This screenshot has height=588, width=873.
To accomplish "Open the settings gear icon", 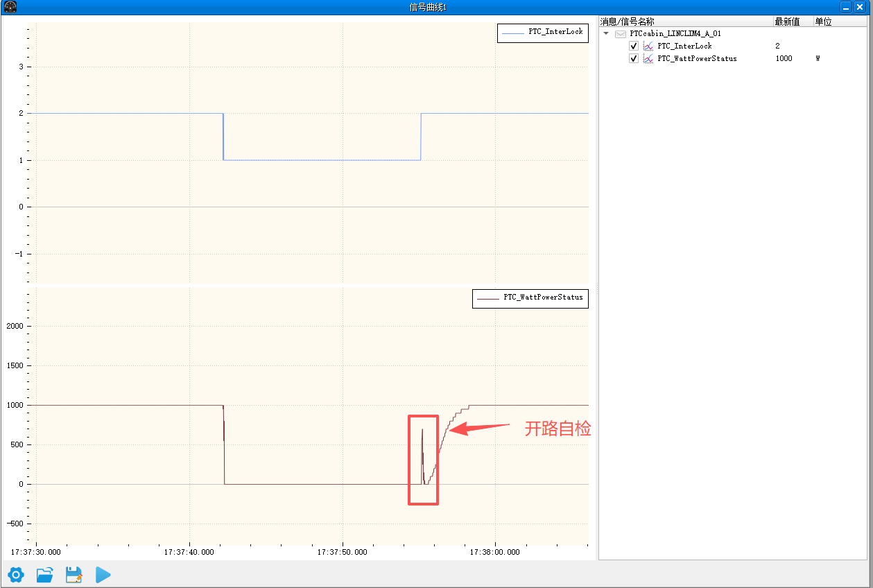I will click(x=15, y=574).
